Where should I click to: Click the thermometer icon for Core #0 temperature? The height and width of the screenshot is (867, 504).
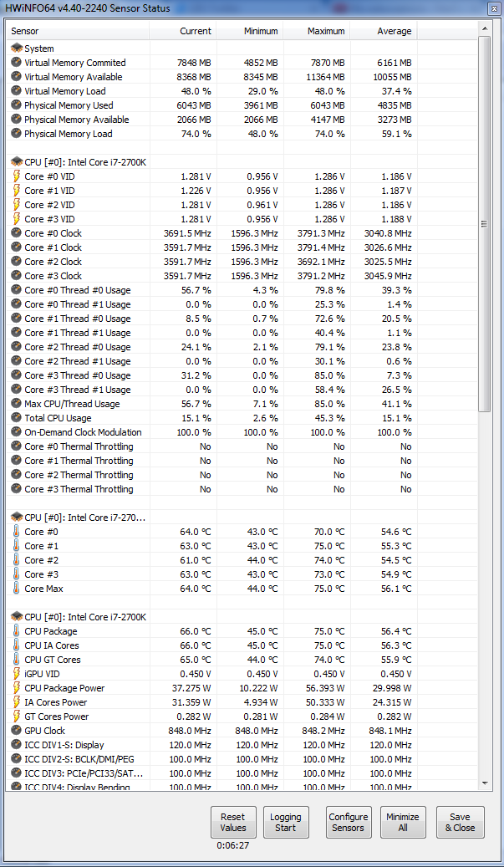(x=16, y=532)
